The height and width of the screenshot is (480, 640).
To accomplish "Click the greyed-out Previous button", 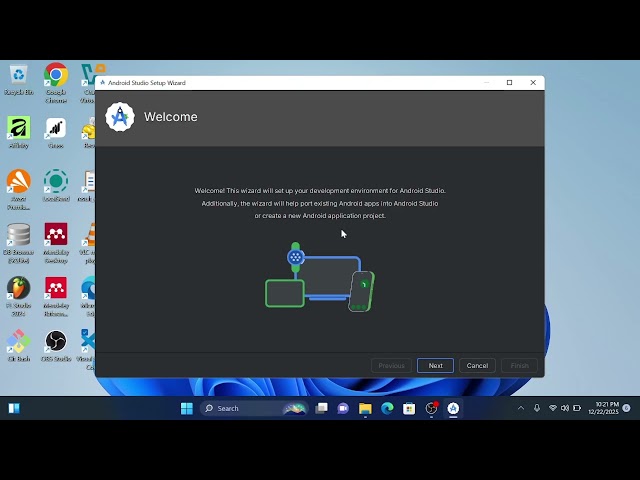I will (x=391, y=365).
